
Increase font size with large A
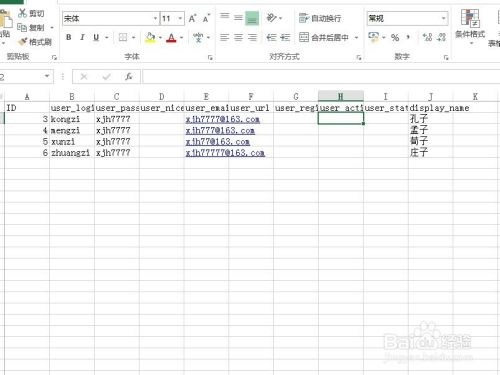pos(193,19)
